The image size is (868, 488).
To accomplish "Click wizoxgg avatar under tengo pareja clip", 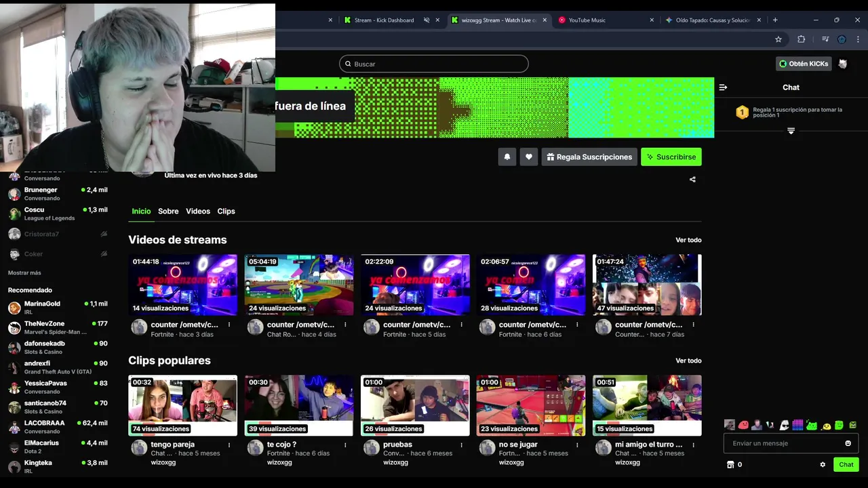I will point(139,448).
